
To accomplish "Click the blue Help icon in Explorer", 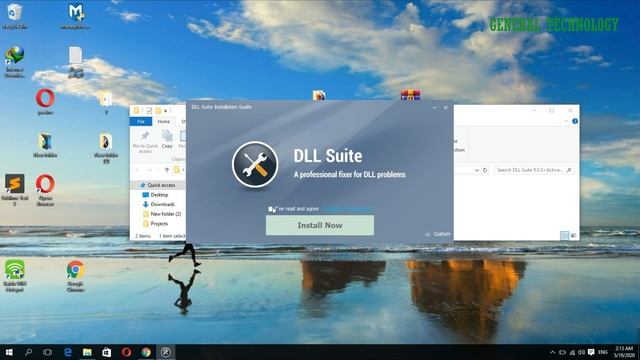I will 575,121.
